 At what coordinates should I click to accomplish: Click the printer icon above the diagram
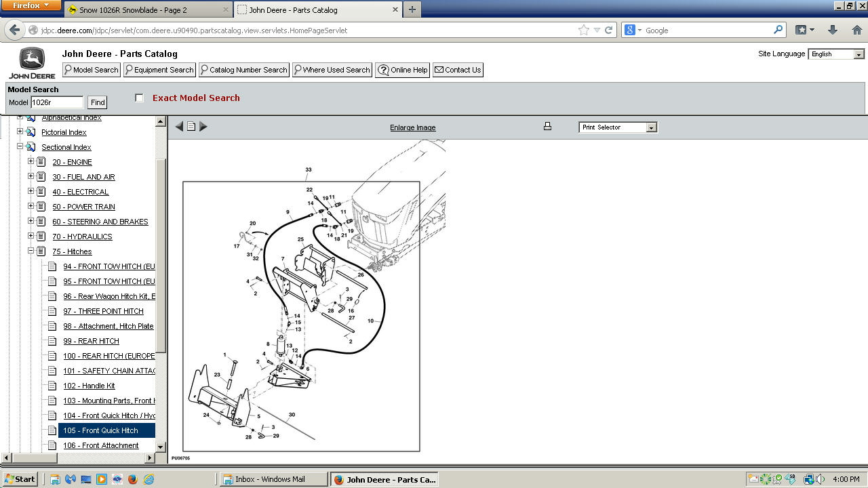tap(547, 126)
